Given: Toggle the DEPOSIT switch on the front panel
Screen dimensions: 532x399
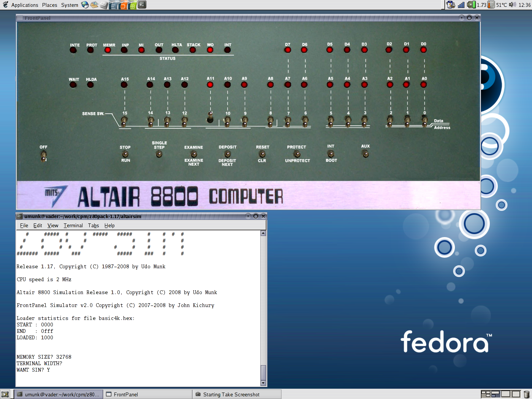Looking at the screenshot, I should point(227,155).
